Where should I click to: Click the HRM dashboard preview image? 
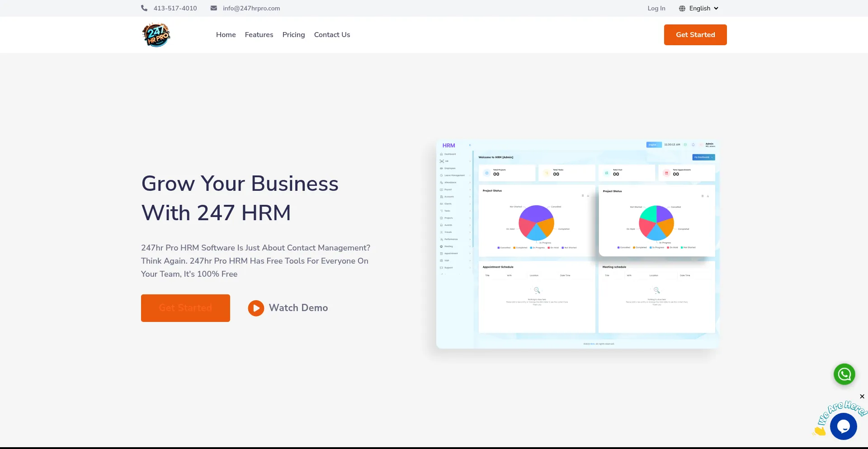coord(577,244)
